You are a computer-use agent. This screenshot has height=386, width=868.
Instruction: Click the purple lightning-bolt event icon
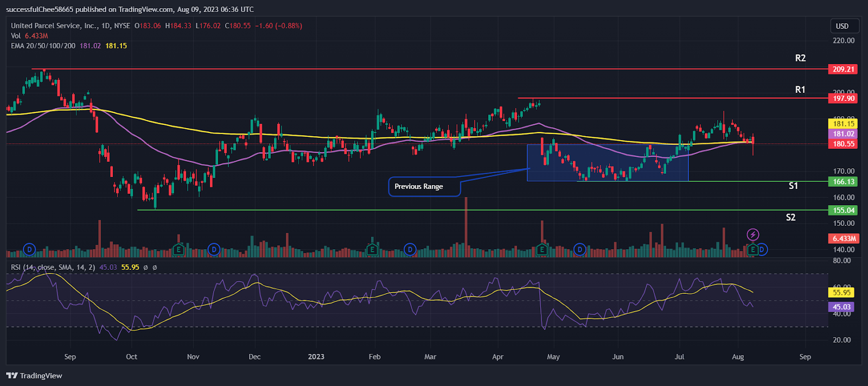click(x=753, y=235)
